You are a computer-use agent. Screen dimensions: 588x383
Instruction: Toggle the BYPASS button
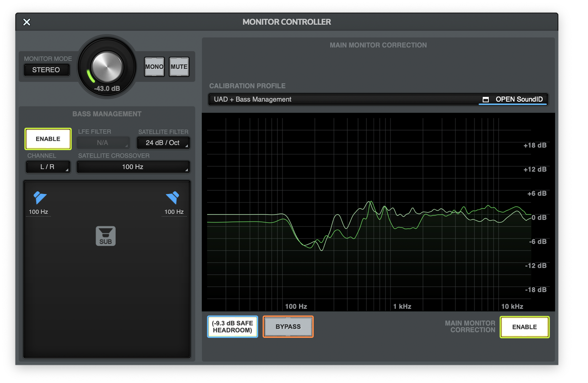coord(288,327)
